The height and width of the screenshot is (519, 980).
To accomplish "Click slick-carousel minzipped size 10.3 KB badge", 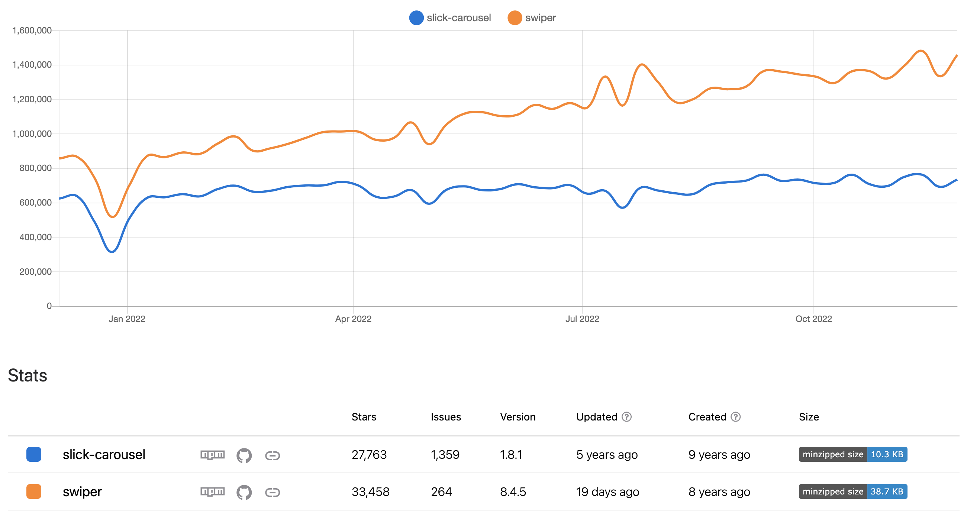I will point(852,454).
